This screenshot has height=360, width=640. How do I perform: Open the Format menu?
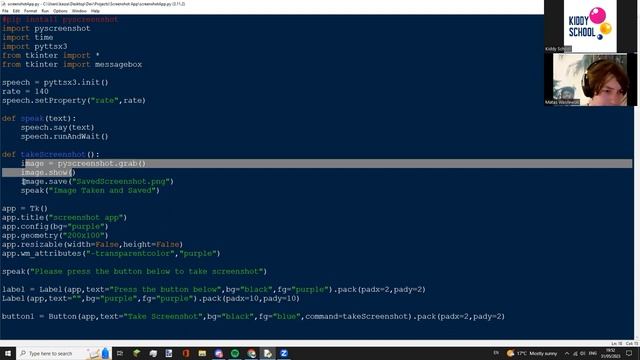[x=30, y=11]
